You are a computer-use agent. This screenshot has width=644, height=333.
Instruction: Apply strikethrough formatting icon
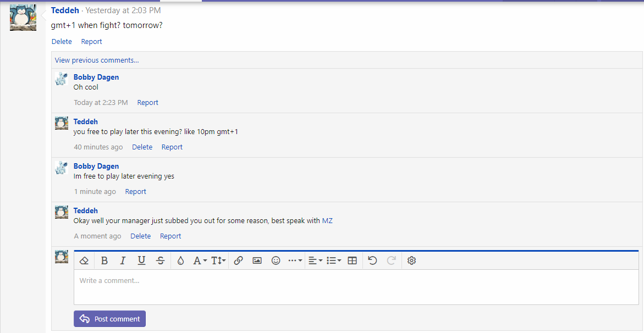pos(161,260)
